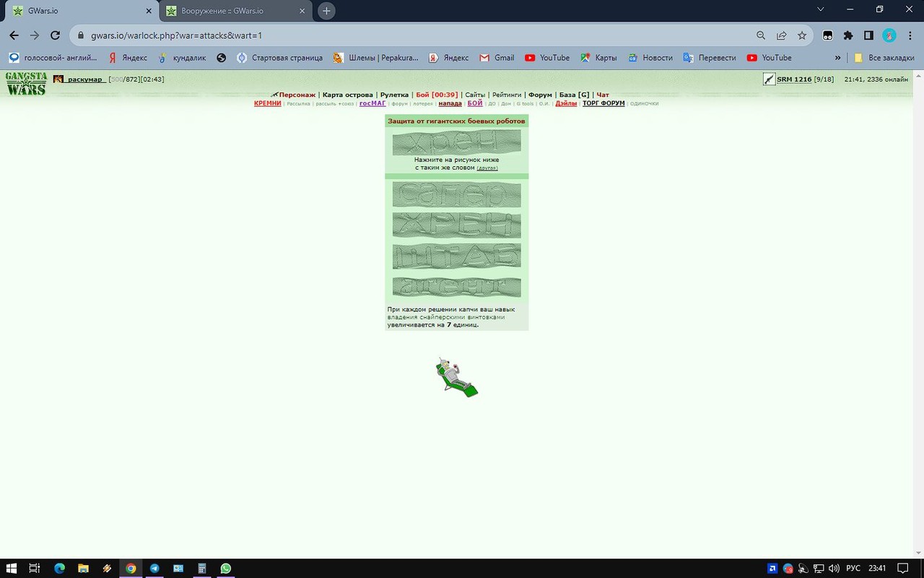Click the robot in a lounge chair image

click(456, 377)
